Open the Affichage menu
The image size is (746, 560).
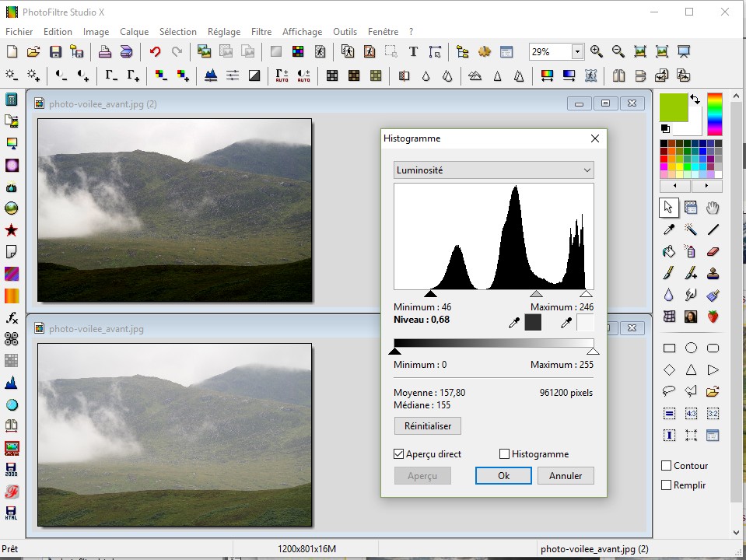tap(302, 31)
